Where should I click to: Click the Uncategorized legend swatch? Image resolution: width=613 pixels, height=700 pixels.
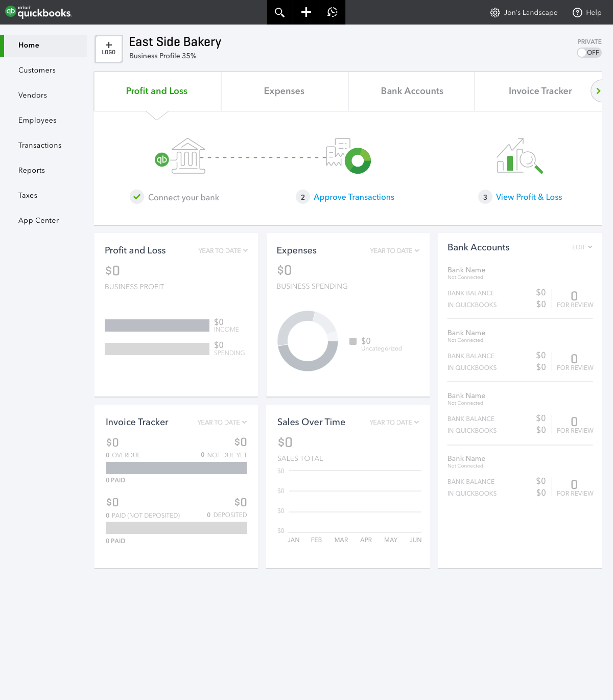[x=353, y=341]
